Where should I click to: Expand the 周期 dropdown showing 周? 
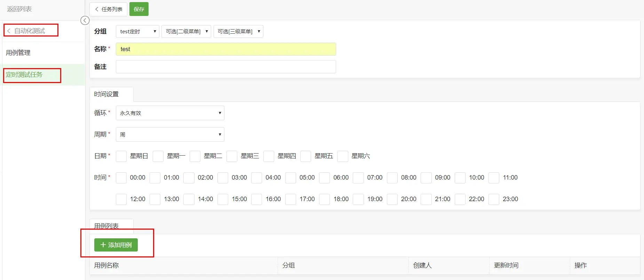[x=170, y=134]
